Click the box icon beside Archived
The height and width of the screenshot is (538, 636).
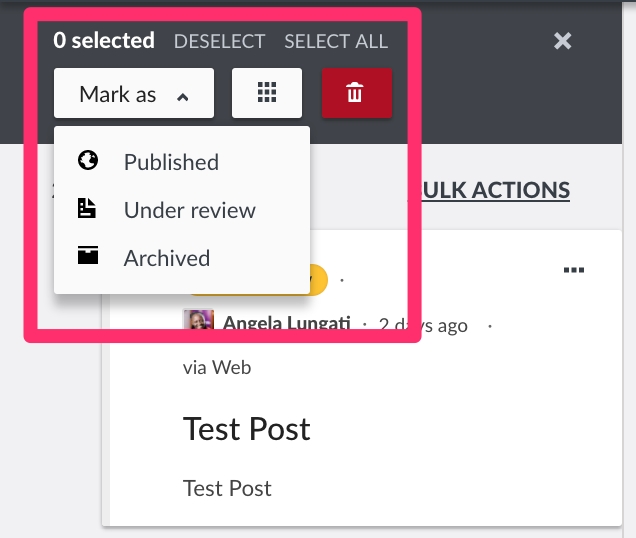(x=88, y=257)
